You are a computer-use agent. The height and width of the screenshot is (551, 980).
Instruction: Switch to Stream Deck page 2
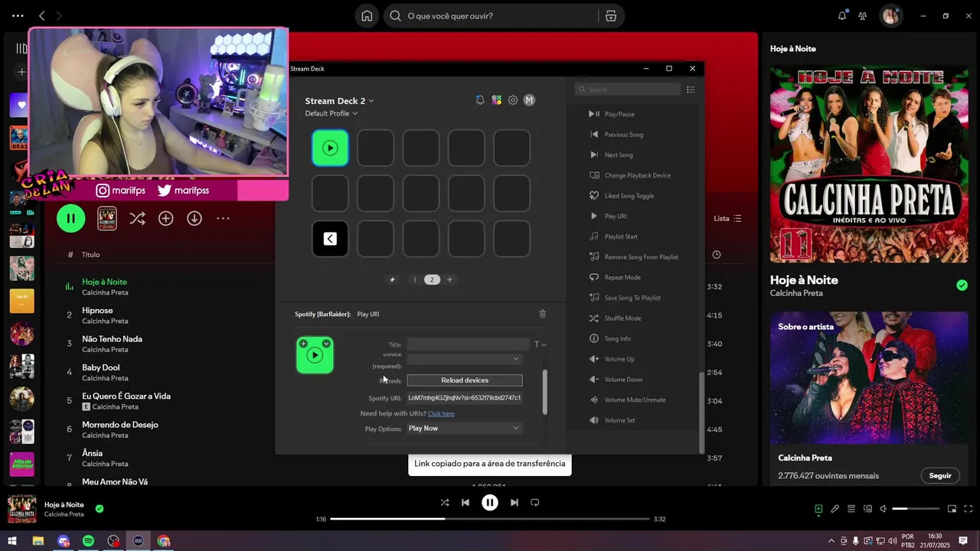pyautogui.click(x=432, y=279)
